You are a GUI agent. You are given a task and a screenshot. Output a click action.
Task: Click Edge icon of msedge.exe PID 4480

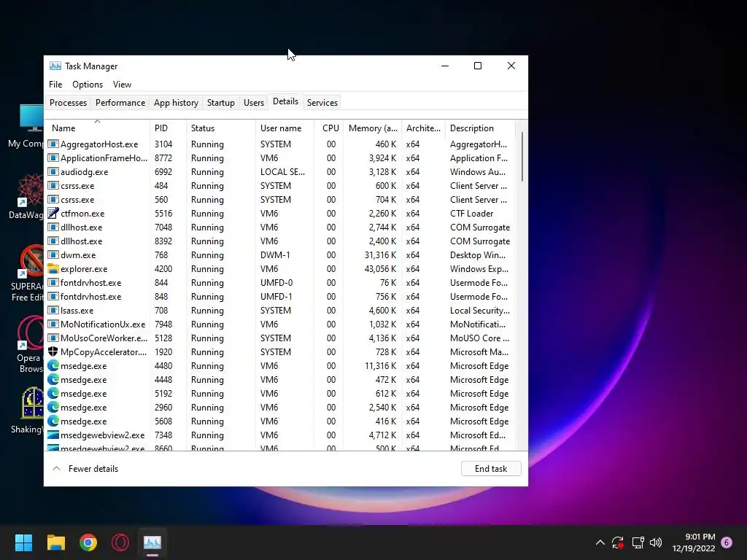53,365
